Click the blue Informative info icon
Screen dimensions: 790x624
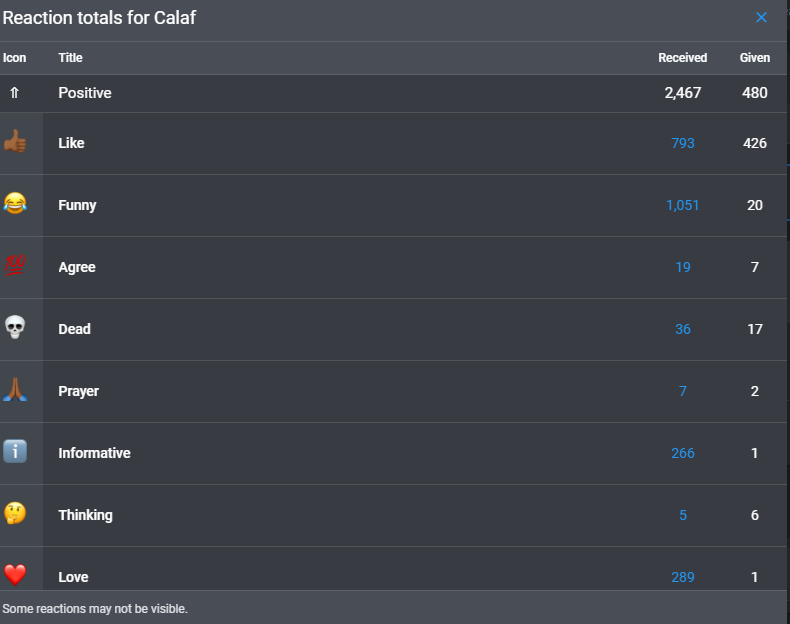pyautogui.click(x=15, y=451)
